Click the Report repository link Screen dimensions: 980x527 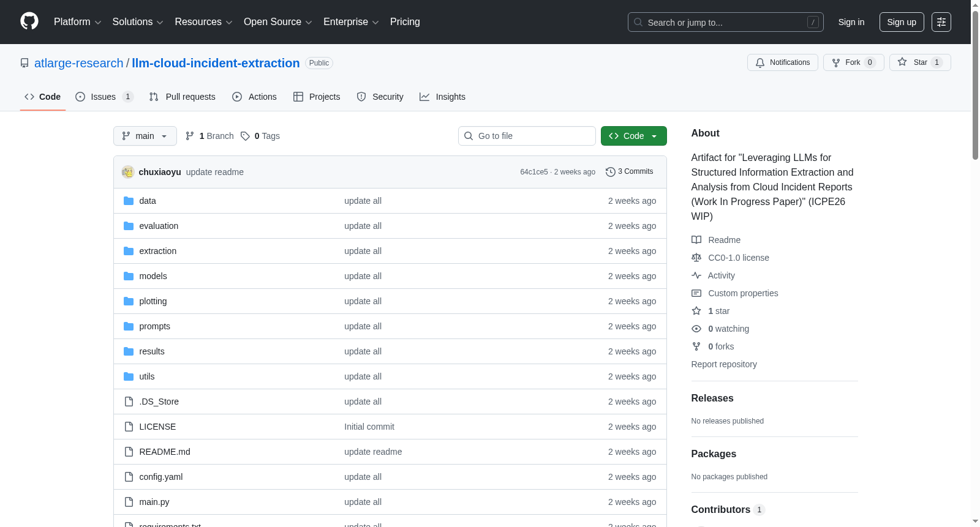(x=724, y=364)
